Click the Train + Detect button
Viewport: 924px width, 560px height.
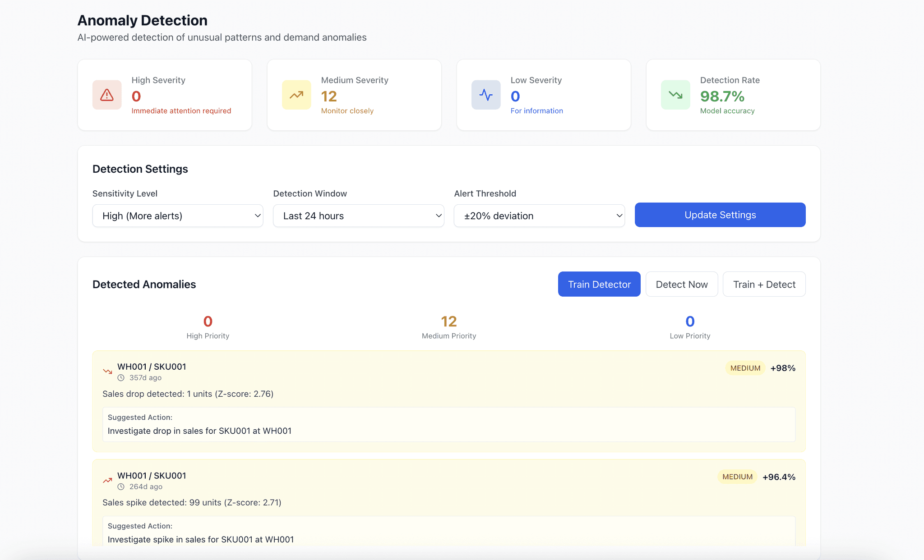coord(764,285)
